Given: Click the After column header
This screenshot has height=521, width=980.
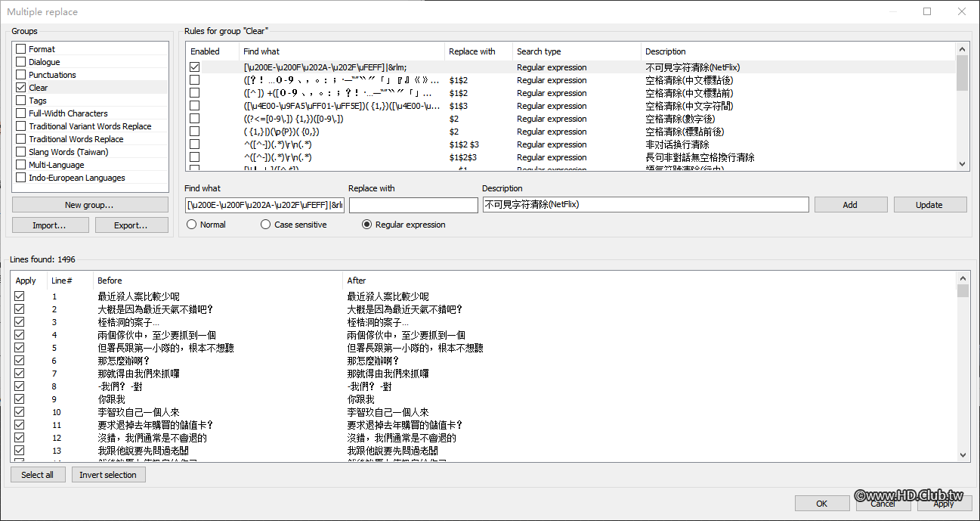Looking at the screenshot, I should 650,281.
